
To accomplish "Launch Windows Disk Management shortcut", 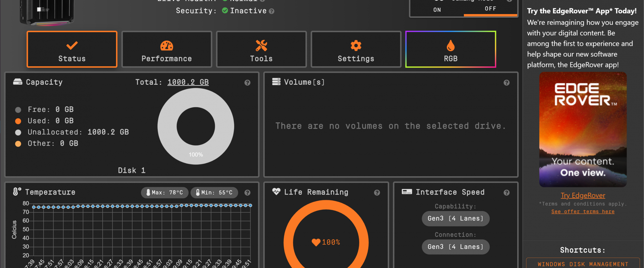I will (583, 264).
